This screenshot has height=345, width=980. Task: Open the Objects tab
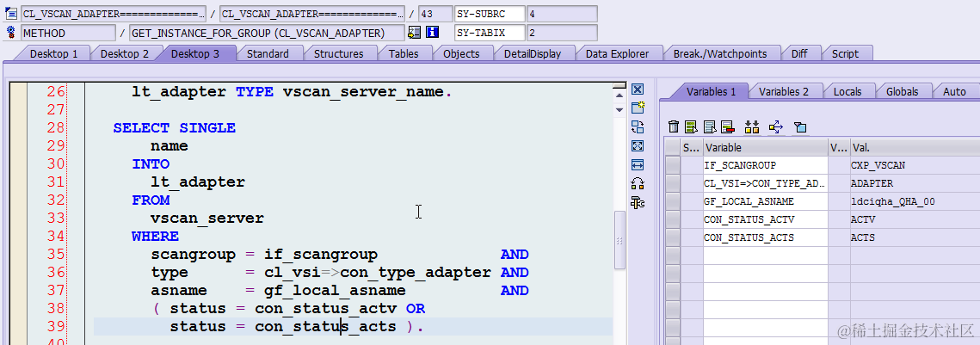461,53
